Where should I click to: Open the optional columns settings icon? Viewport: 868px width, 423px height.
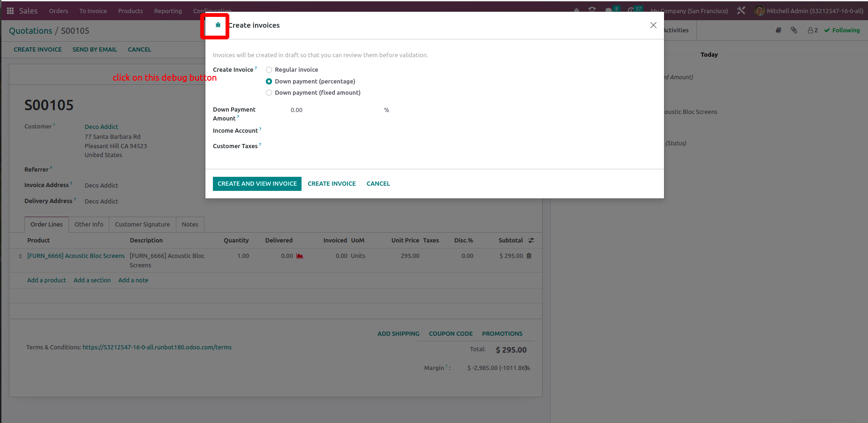pyautogui.click(x=531, y=241)
